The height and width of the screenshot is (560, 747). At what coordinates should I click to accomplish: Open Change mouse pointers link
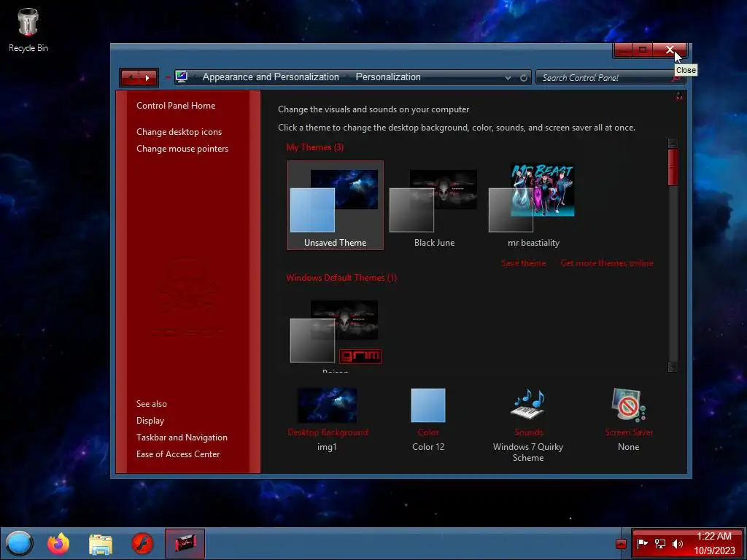click(182, 149)
